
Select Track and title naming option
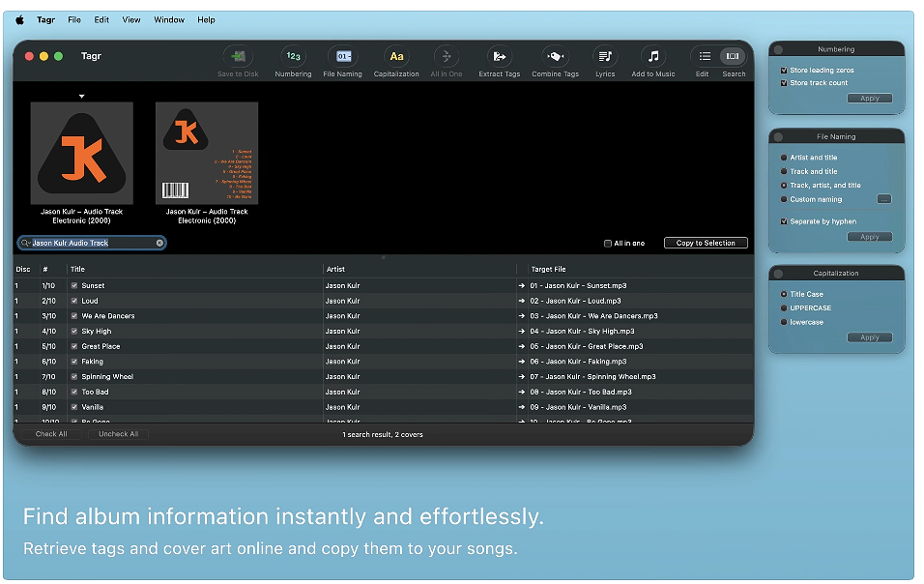point(784,171)
